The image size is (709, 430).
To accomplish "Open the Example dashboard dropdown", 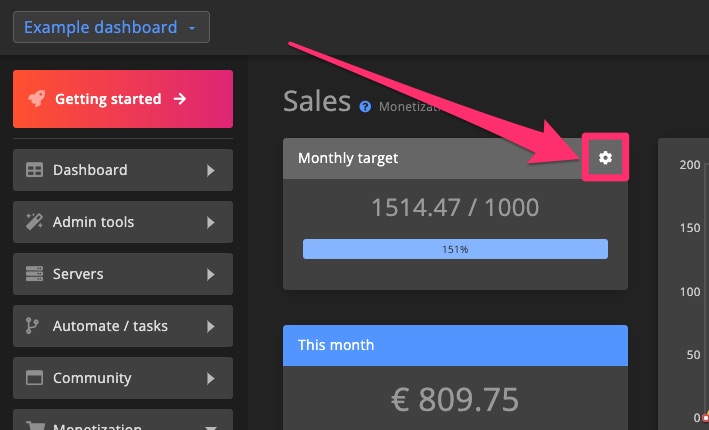I will [x=111, y=27].
